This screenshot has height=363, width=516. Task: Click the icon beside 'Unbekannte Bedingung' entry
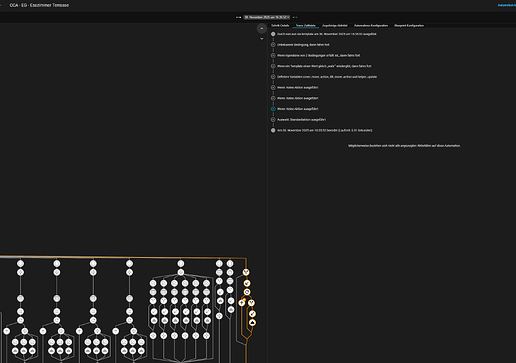[x=273, y=45]
